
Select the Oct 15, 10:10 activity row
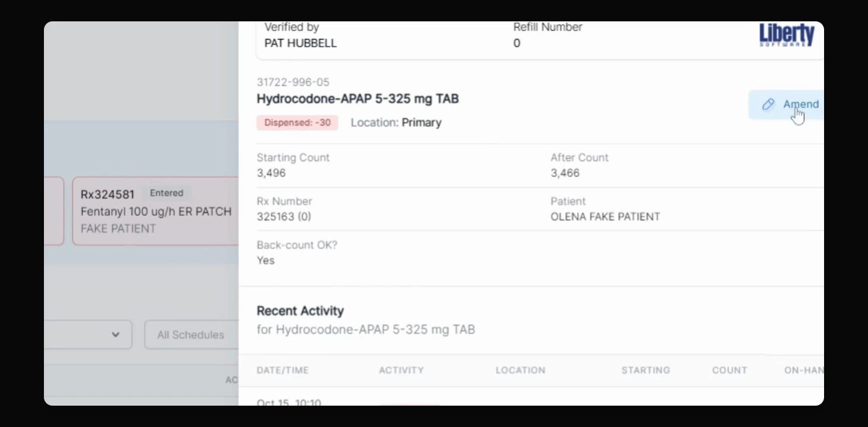289,403
